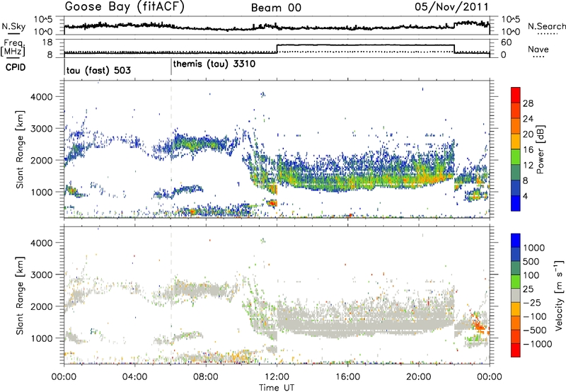This screenshot has height=392, width=566.
Task: Select 'themis (tau) 3310' CPID entry
Action: tap(214, 64)
